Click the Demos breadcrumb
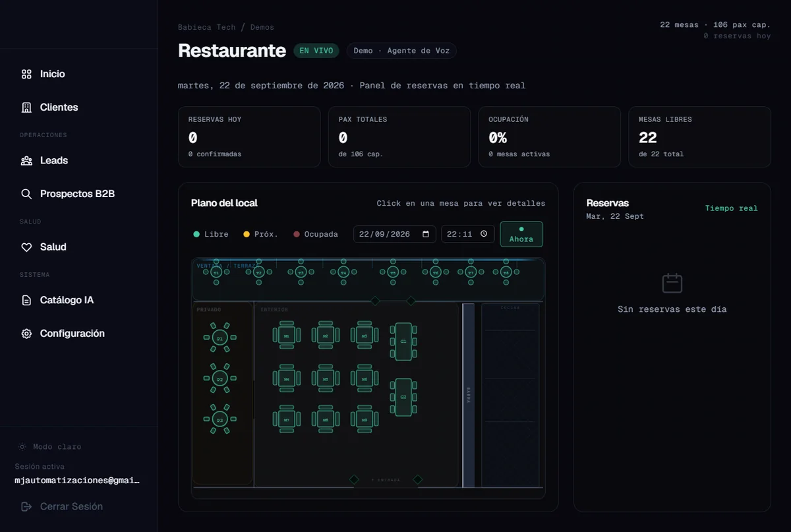 [x=262, y=27]
